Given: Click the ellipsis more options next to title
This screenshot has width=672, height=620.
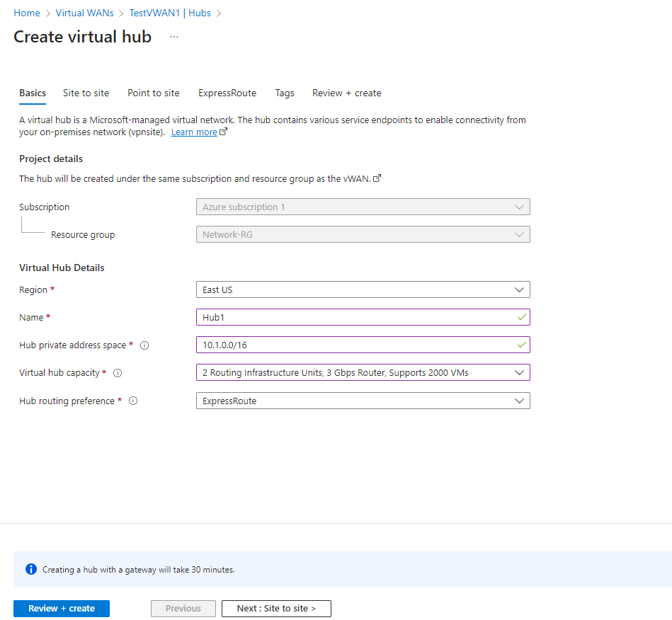Looking at the screenshot, I should point(174,38).
